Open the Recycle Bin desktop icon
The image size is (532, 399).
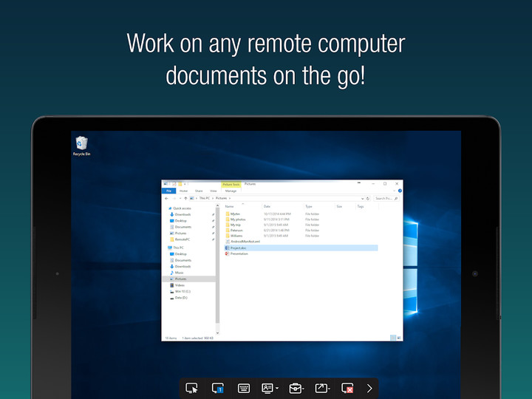click(x=81, y=146)
